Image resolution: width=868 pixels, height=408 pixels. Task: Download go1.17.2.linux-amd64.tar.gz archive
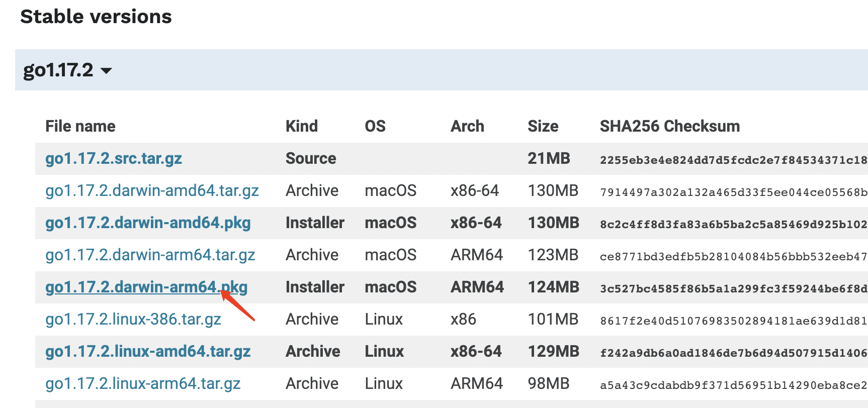(148, 352)
